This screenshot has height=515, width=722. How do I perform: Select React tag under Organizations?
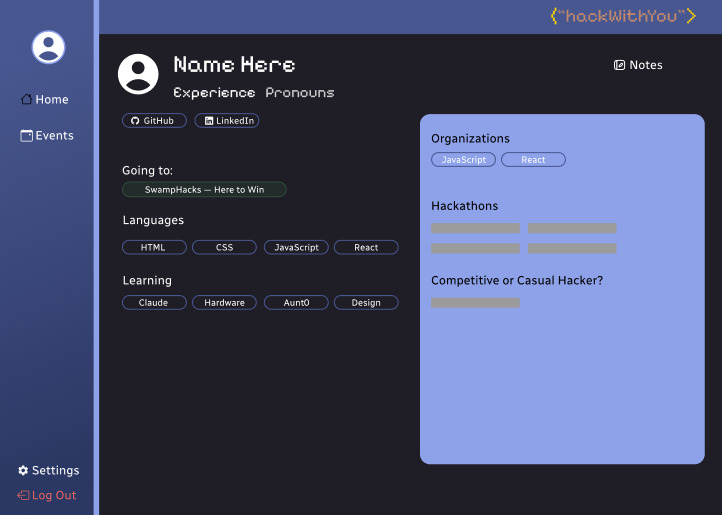[x=533, y=159]
